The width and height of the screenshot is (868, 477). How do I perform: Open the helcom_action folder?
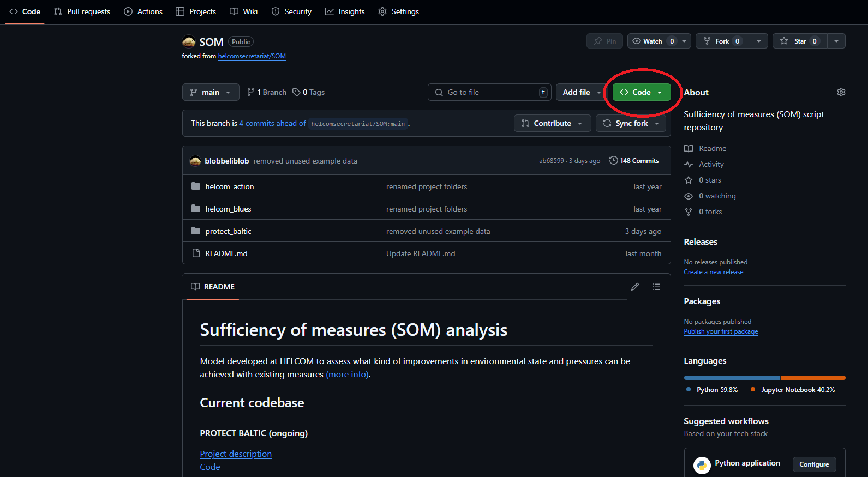(229, 186)
